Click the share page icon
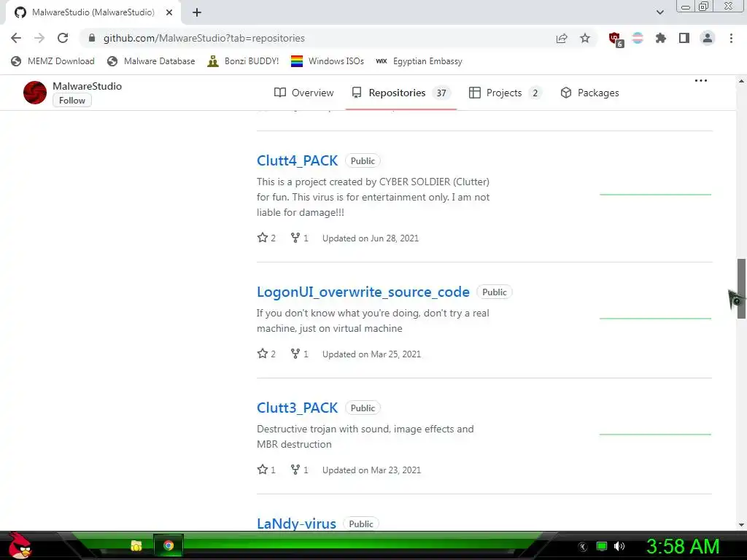Screen dimensions: 747x560 click(x=562, y=38)
